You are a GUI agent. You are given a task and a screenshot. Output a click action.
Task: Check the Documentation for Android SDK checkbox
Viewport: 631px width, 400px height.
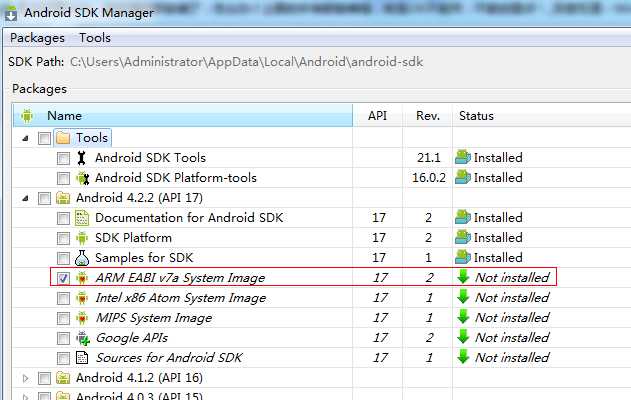click(63, 219)
